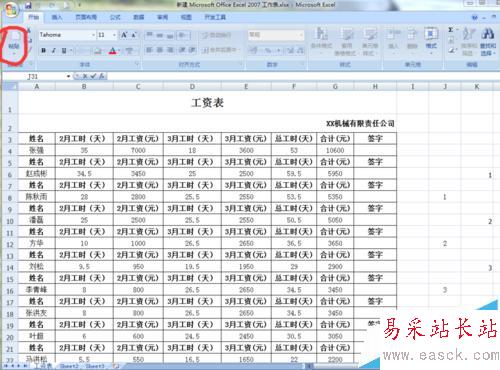This screenshot has height=370, width=500.
Task: Increase the cell indent
Action: pos(192,50)
